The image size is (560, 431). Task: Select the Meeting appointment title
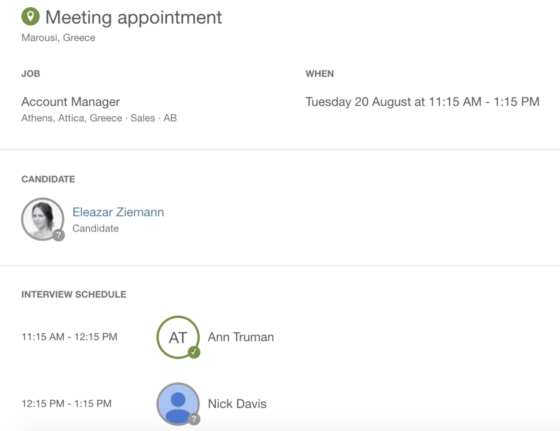point(134,17)
